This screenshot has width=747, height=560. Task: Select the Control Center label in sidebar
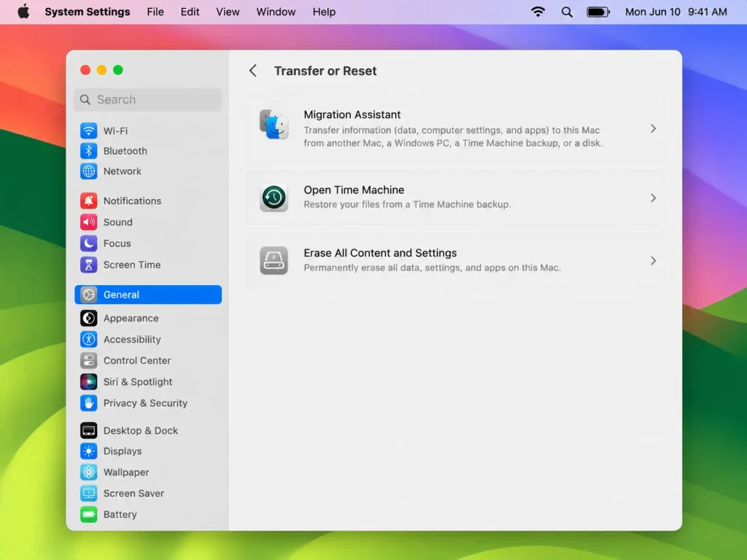tap(137, 360)
